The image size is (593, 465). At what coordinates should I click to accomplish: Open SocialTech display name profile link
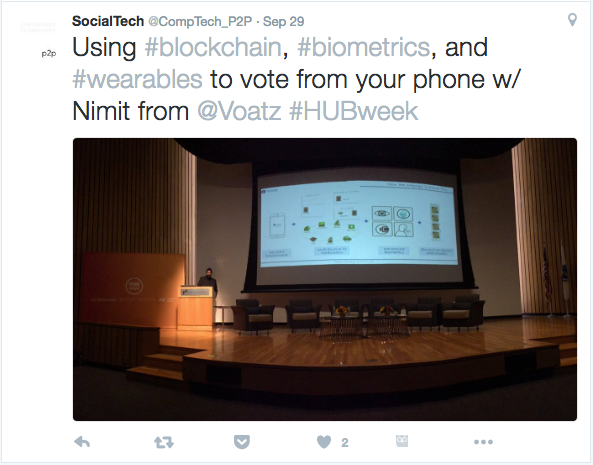pos(108,21)
